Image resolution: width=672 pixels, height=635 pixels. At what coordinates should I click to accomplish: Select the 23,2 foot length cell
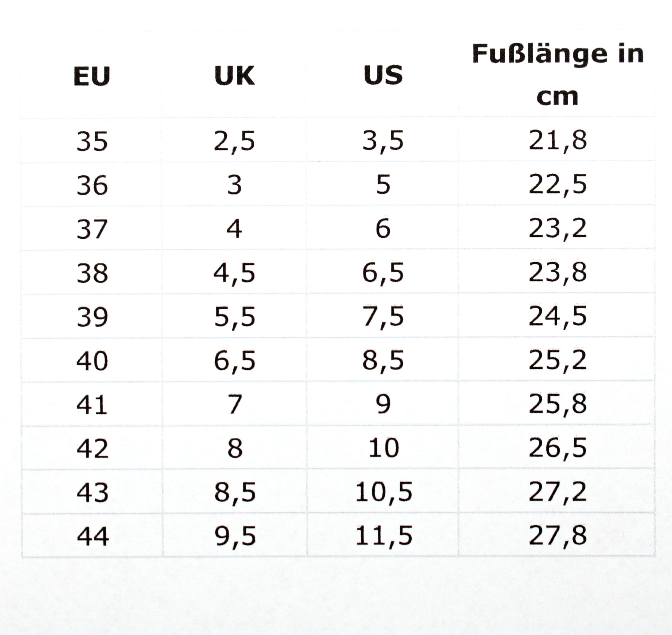(557, 229)
